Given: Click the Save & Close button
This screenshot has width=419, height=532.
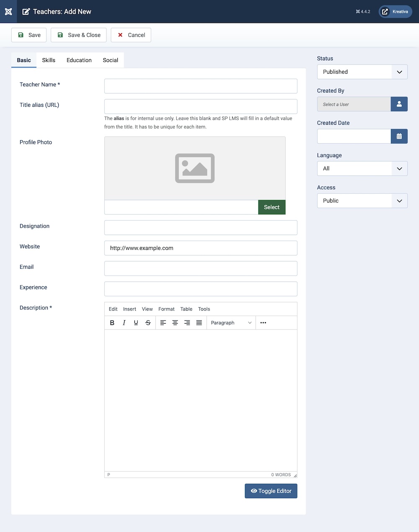Looking at the screenshot, I should click(79, 35).
